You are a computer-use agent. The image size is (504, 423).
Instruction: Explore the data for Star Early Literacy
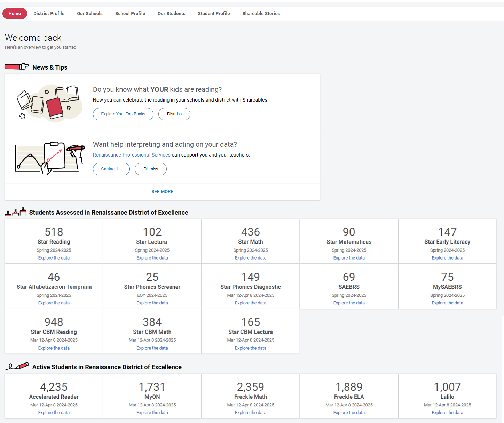tap(447, 258)
